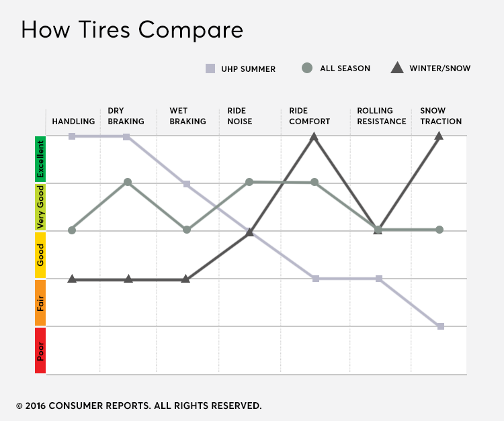Screen dimensions: 504x421
Task: Click the UHP Summer square legend icon
Action: pyautogui.click(x=210, y=68)
